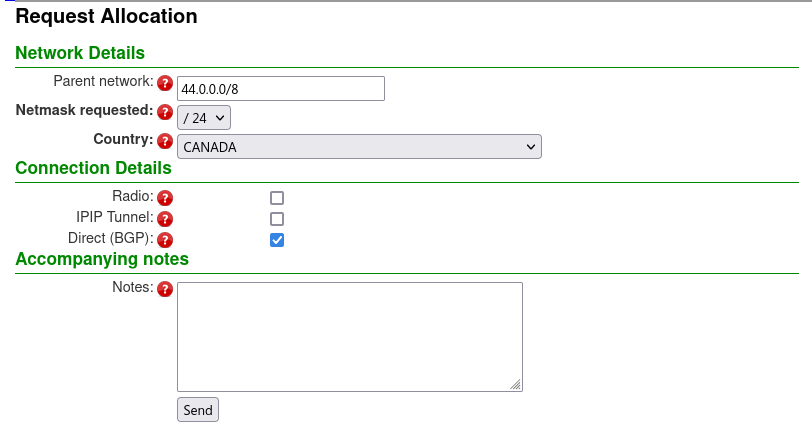Click help icon beside Parent network

tap(165, 83)
